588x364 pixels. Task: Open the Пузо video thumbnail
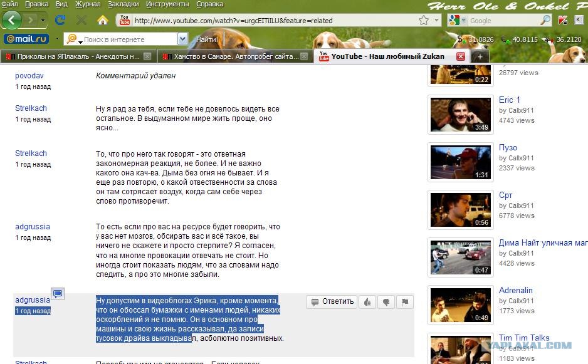click(x=461, y=162)
